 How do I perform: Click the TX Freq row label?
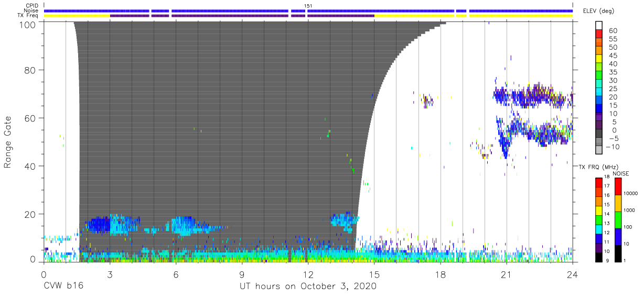point(28,15)
